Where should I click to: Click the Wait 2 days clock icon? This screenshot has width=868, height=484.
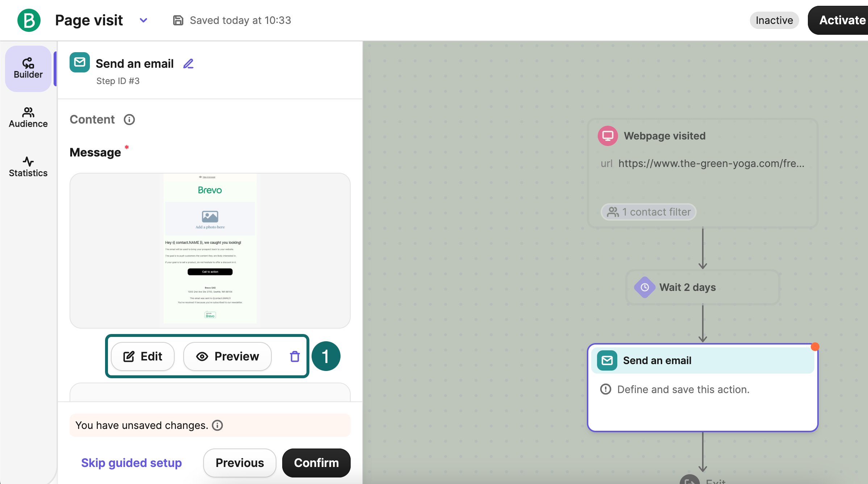(x=645, y=287)
